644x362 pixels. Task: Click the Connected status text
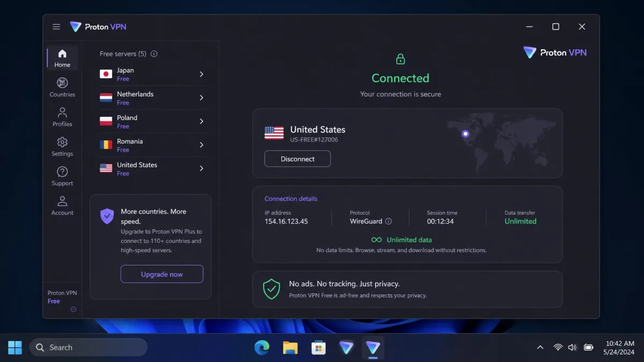pos(400,78)
